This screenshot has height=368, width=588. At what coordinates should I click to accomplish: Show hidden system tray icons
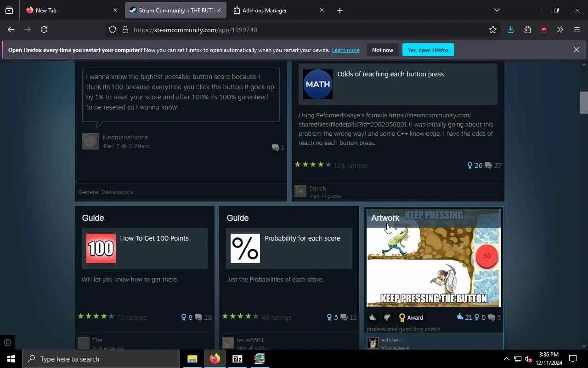point(506,359)
